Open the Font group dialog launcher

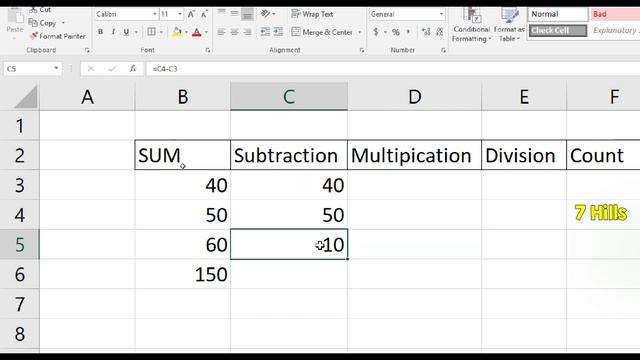click(x=208, y=50)
